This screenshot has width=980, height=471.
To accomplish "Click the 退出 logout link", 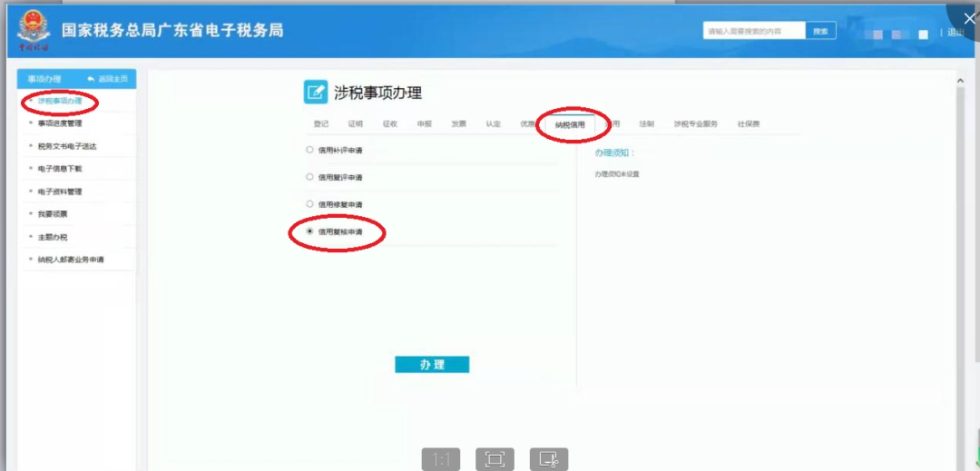I will click(955, 33).
